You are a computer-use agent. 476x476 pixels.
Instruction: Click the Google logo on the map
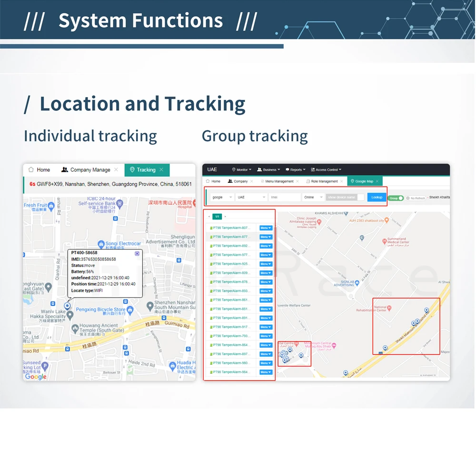pyautogui.click(x=36, y=377)
